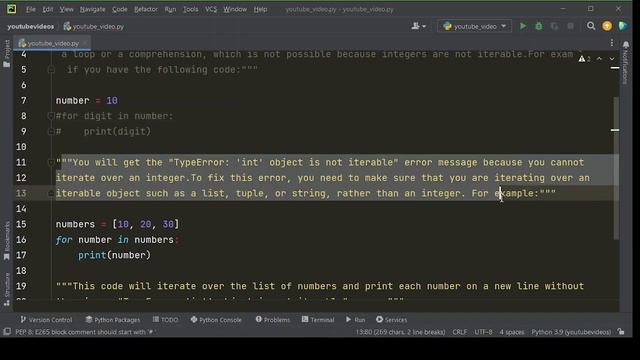Click on 'numbers = [10, 20, 30]' line
This screenshot has width=640, height=360.
click(118, 224)
